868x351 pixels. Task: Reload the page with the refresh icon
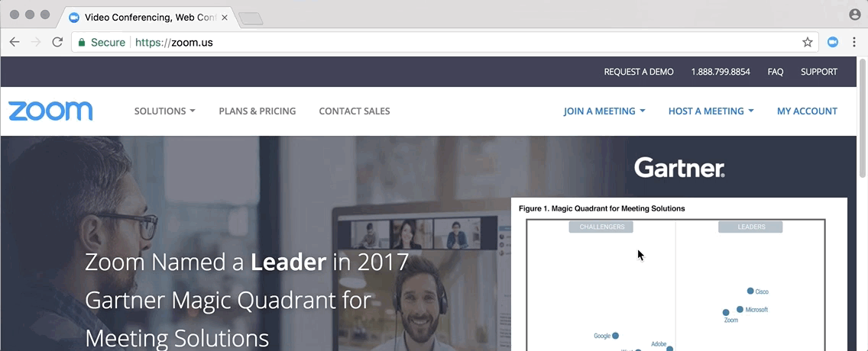pos(57,42)
